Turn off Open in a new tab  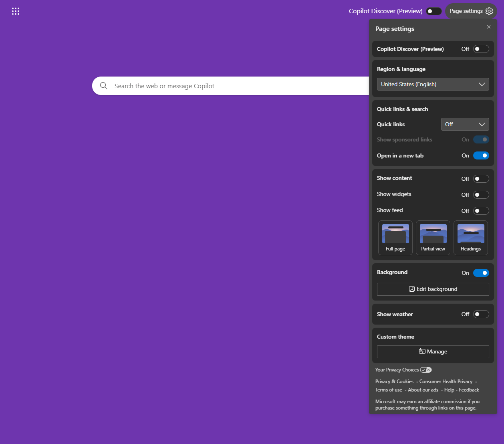coord(481,155)
